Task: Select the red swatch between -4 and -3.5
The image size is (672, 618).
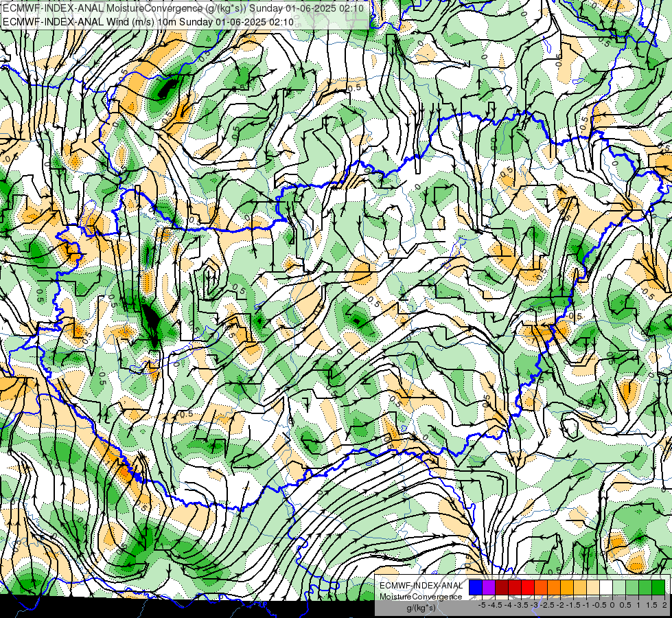Action: pyautogui.click(x=515, y=588)
